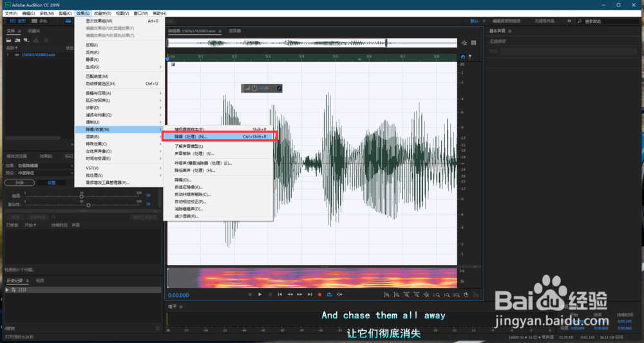Pin the HUD volume overlay
The height and width of the screenshot is (343, 644).
pos(279,88)
